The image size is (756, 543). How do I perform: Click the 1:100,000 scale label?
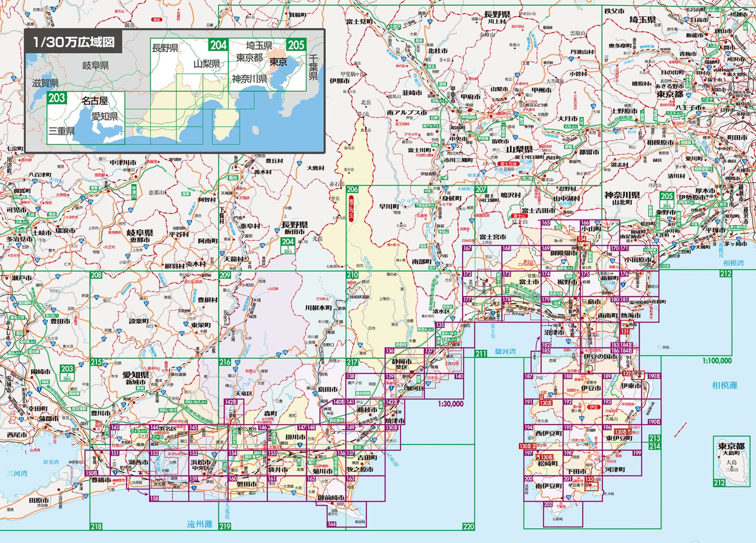(717, 360)
